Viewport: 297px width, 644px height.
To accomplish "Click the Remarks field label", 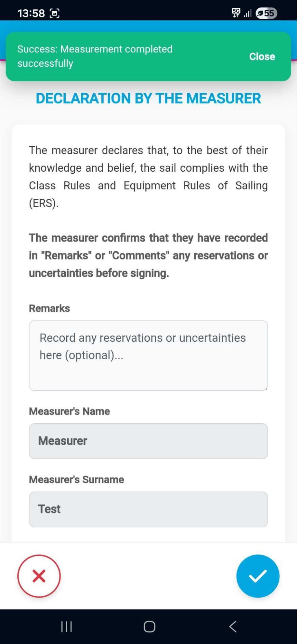I will pos(50,308).
